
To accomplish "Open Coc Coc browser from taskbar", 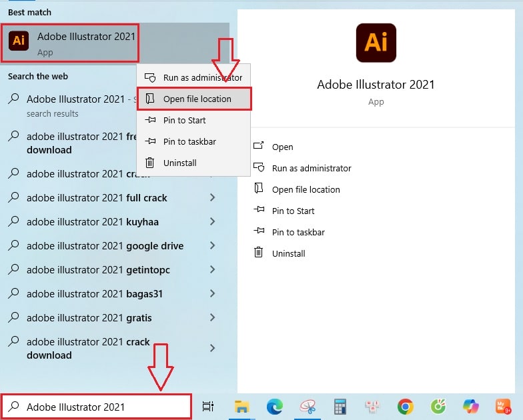I will tap(438, 407).
